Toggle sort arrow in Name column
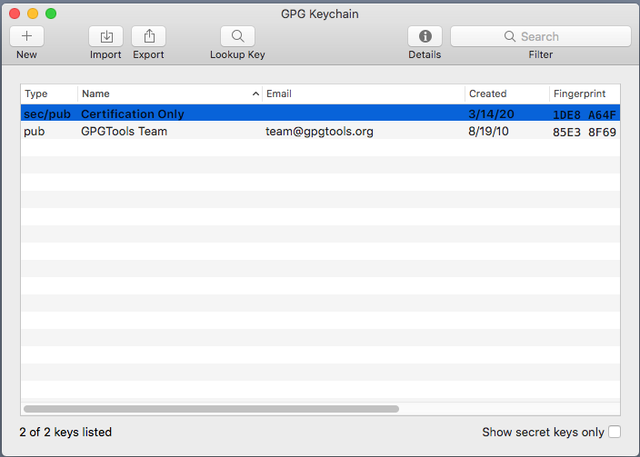Viewport: 640px width, 457px height. [256, 94]
